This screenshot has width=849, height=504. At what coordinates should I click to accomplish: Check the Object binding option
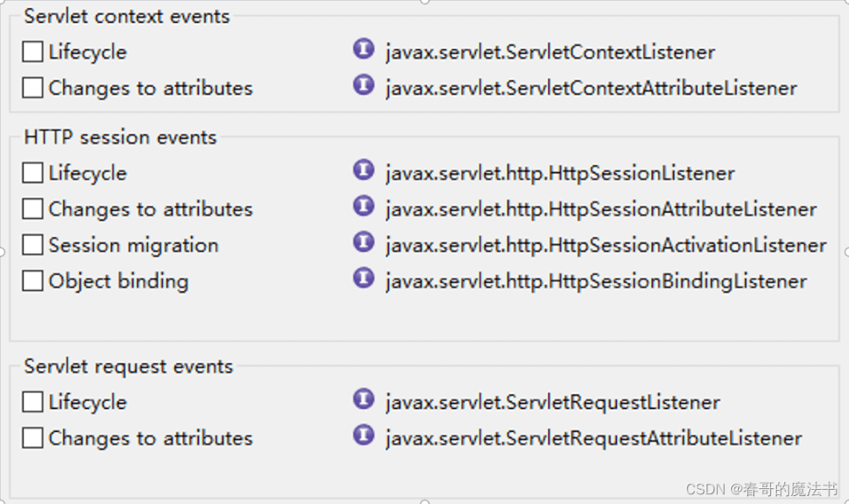pyautogui.click(x=33, y=281)
